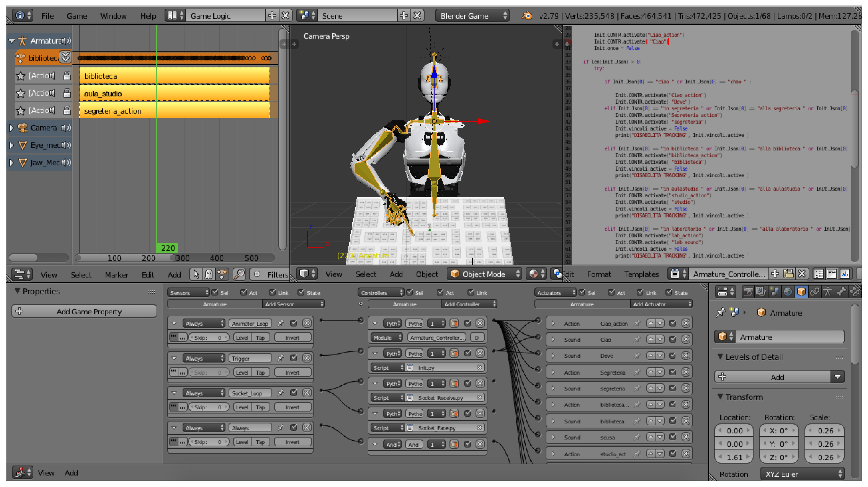
Task: Open the Render properties tab
Action: pos(748,292)
